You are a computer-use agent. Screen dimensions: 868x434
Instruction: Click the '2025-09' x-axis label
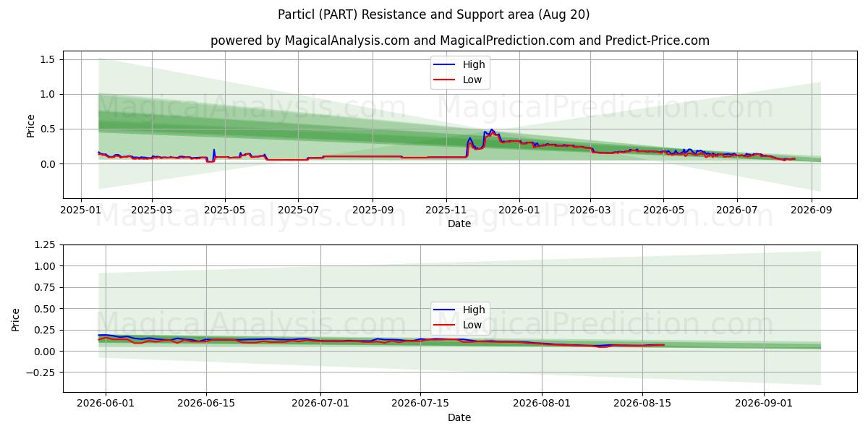tap(373, 210)
